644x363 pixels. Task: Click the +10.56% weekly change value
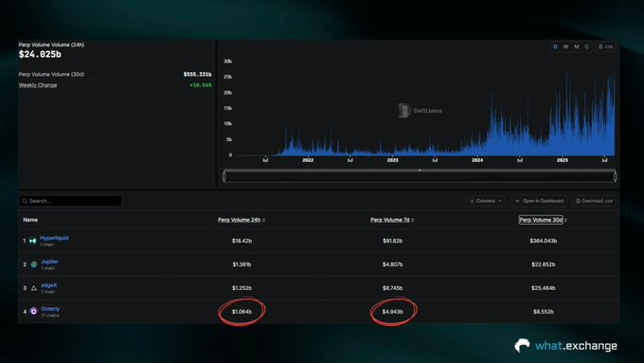pos(201,85)
